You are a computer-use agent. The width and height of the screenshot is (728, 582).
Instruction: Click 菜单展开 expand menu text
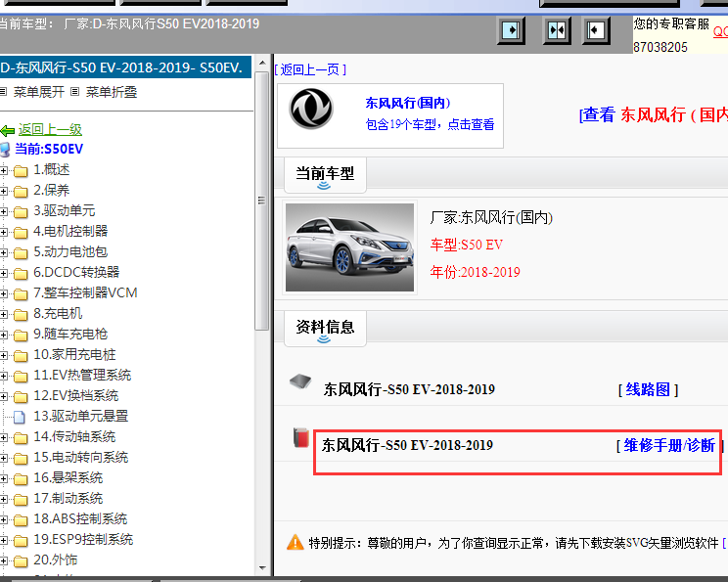click(39, 92)
